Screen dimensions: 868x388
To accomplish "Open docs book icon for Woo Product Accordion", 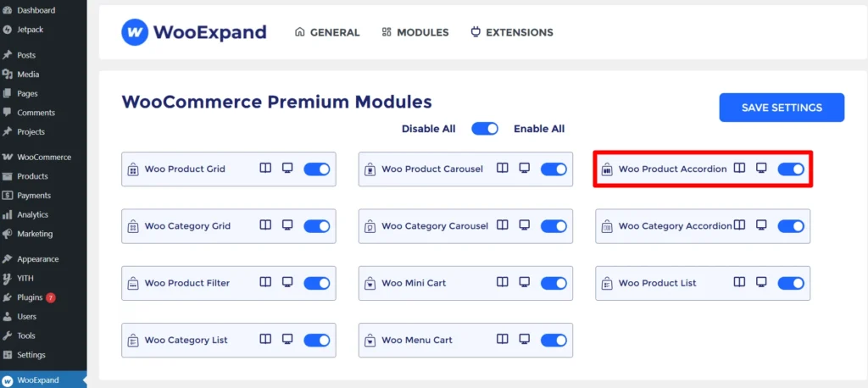I will (x=739, y=169).
